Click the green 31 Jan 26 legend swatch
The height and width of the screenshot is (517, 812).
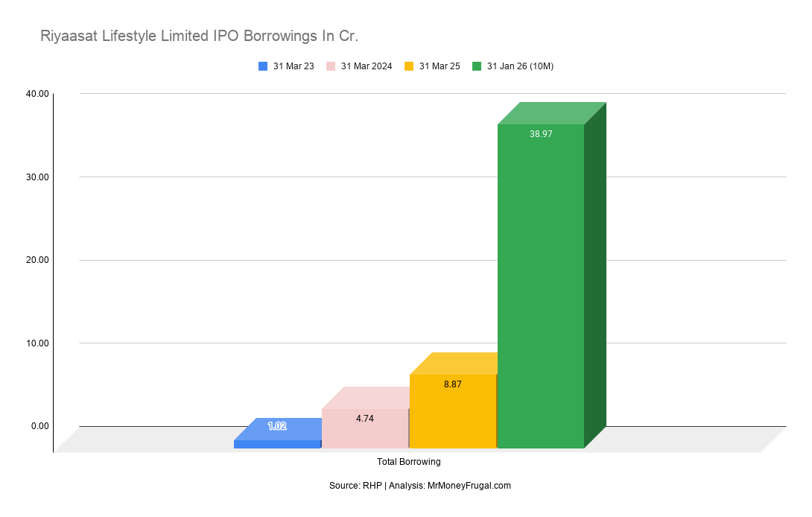pos(477,66)
